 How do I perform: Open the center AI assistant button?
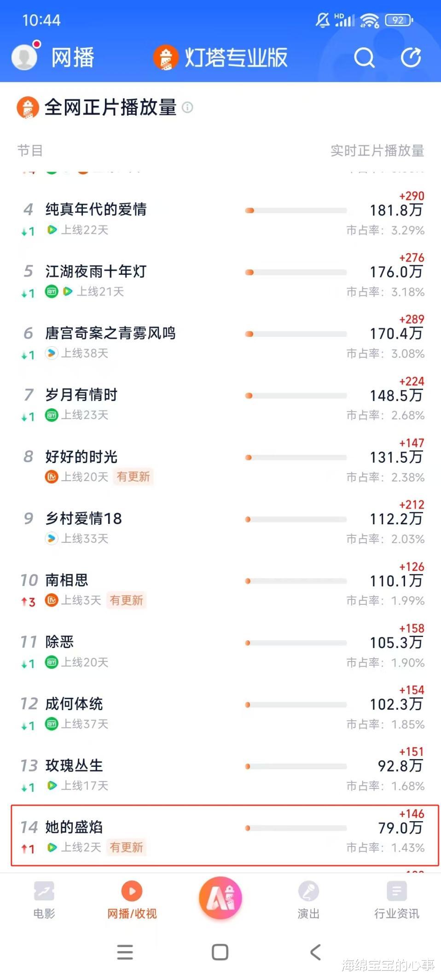coord(220,898)
